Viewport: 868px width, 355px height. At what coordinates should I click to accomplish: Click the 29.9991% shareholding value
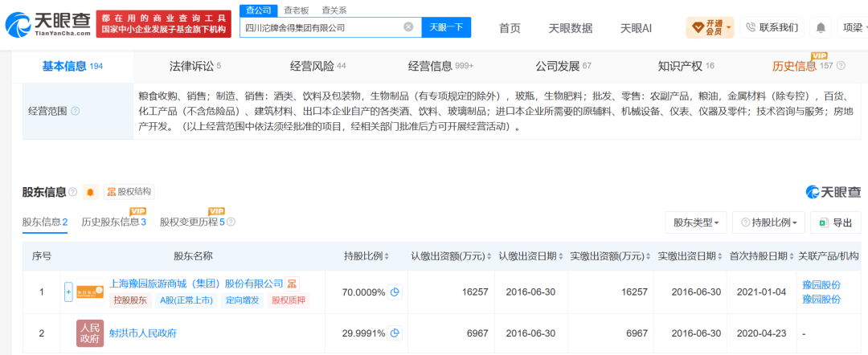click(x=364, y=333)
